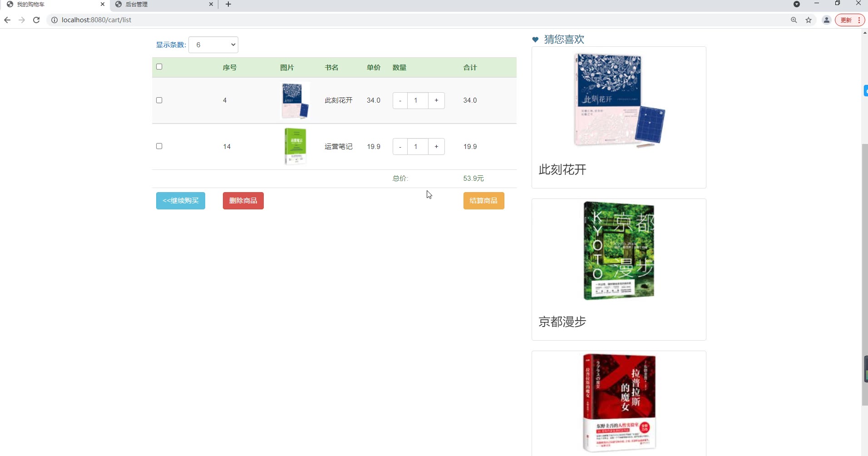Toggle the select-all checkbox in the table header
Viewport: 868px width, 456px height.
click(159, 67)
